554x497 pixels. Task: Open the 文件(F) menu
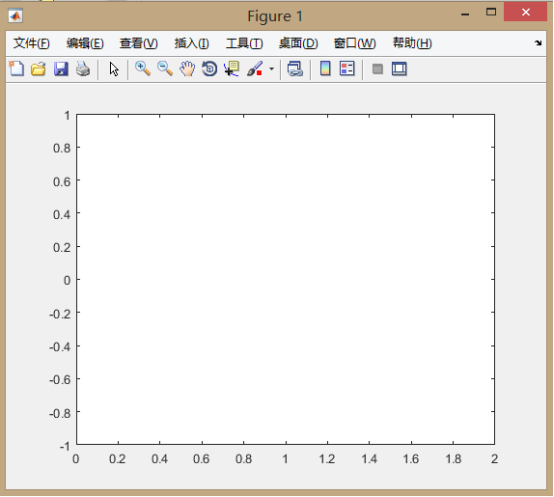[x=31, y=43]
